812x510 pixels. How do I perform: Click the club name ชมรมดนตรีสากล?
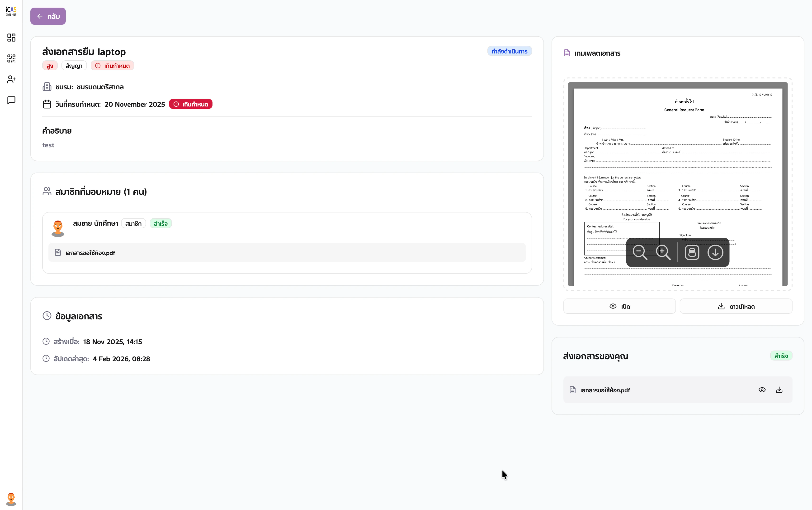pyautogui.click(x=100, y=87)
